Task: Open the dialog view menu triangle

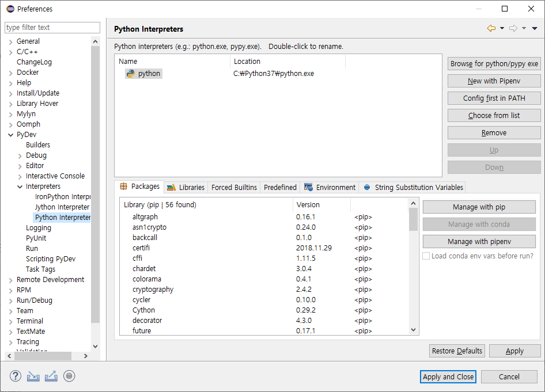Action: tap(535, 28)
